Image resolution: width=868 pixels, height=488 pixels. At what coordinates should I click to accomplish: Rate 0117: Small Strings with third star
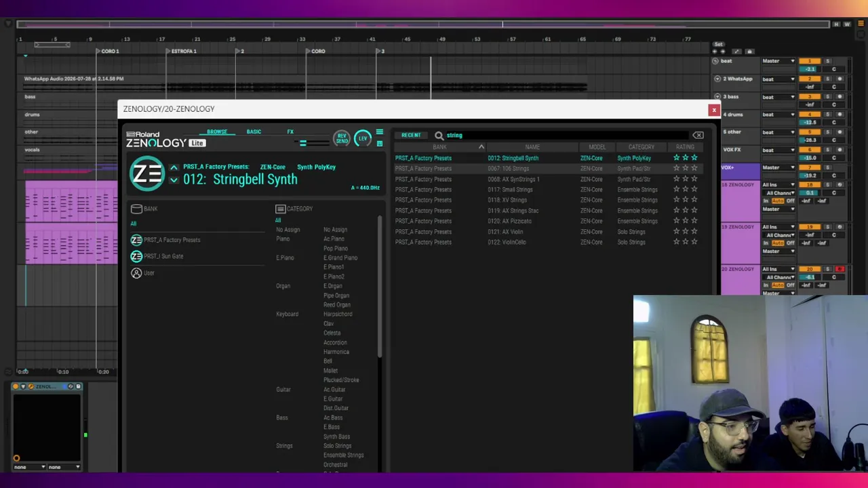click(x=694, y=190)
